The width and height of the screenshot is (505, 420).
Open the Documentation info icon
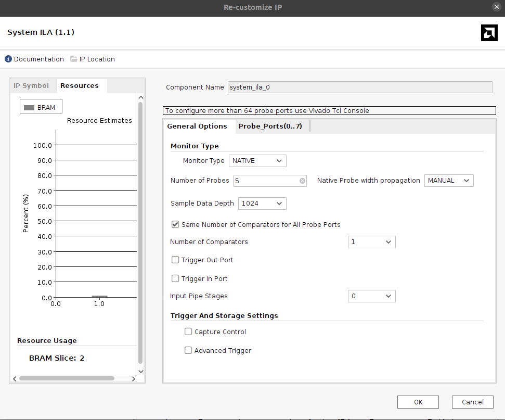click(x=8, y=59)
